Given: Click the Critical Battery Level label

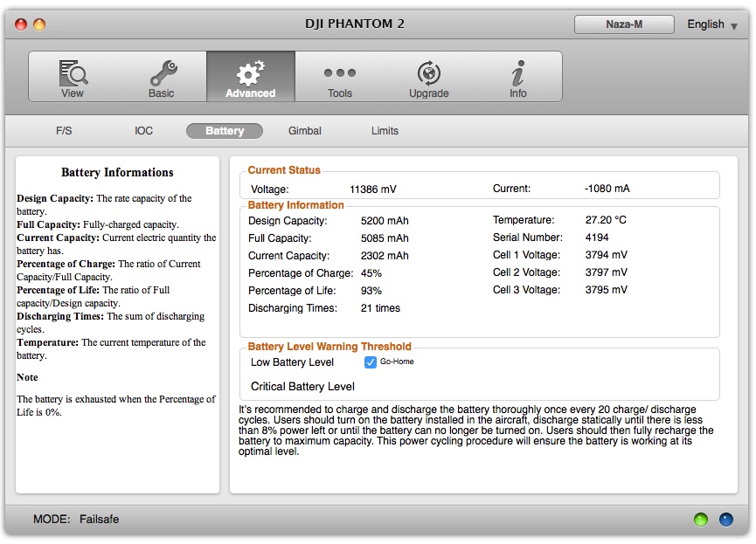Looking at the screenshot, I should pyautogui.click(x=302, y=387).
